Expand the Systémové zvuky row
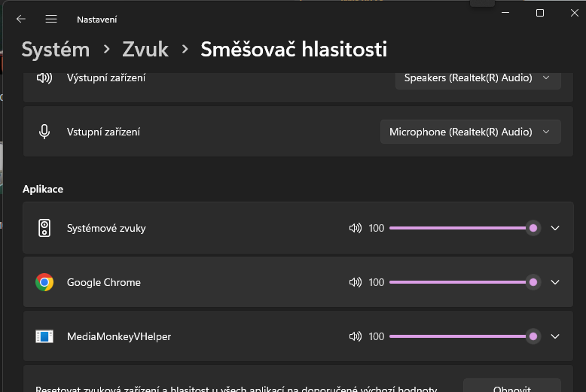 (x=556, y=228)
